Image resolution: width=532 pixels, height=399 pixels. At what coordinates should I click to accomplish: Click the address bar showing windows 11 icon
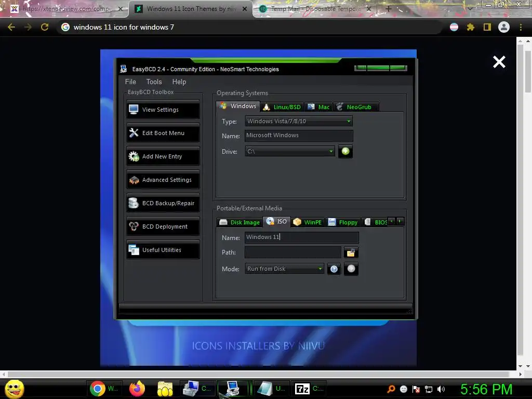tap(249, 27)
